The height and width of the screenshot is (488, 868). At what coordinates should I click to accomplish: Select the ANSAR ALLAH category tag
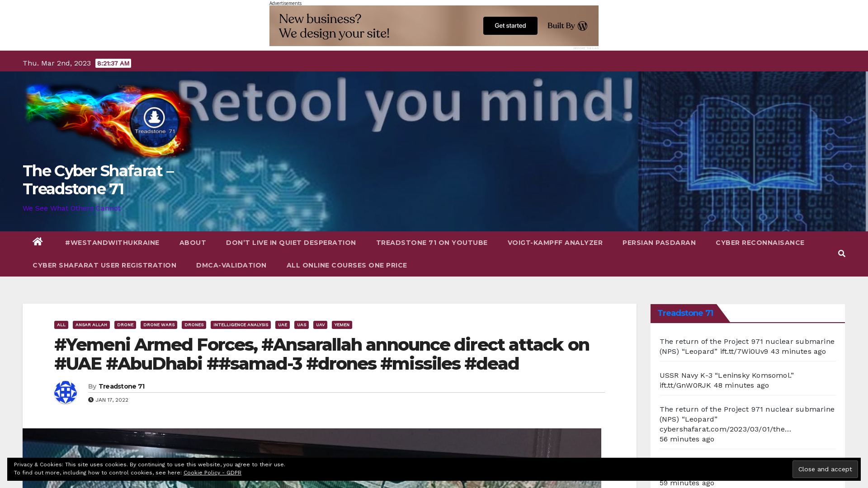point(91,325)
